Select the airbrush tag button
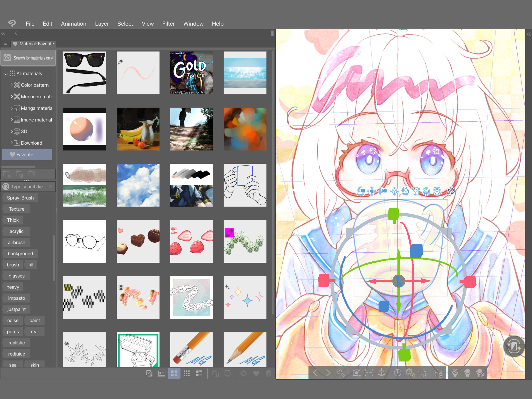 16,242
